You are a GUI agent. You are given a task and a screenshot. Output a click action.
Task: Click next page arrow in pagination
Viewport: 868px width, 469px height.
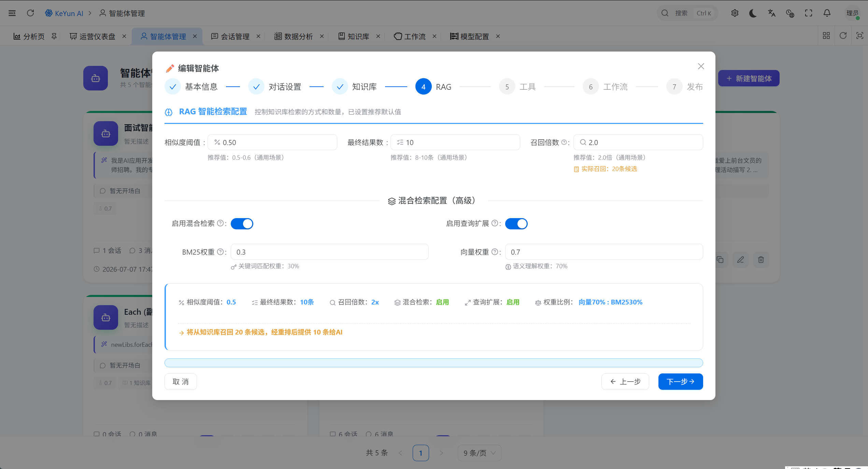pos(441,453)
